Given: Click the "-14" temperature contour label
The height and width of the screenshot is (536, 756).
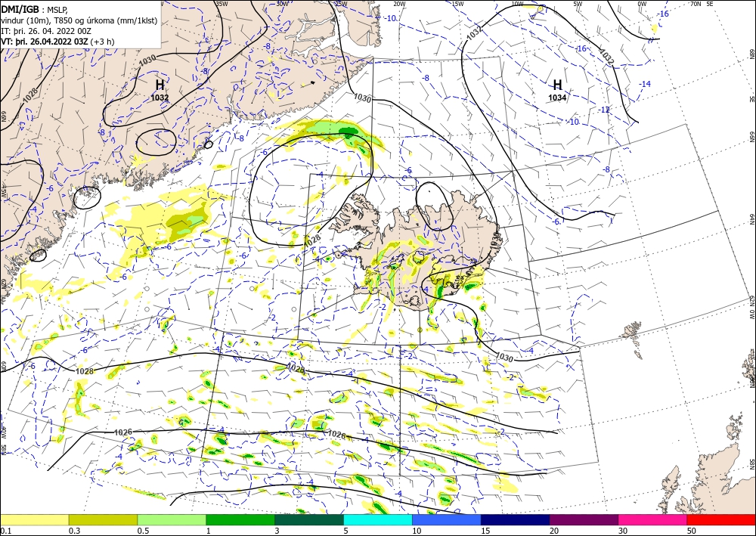Looking at the screenshot, I should point(645,85).
